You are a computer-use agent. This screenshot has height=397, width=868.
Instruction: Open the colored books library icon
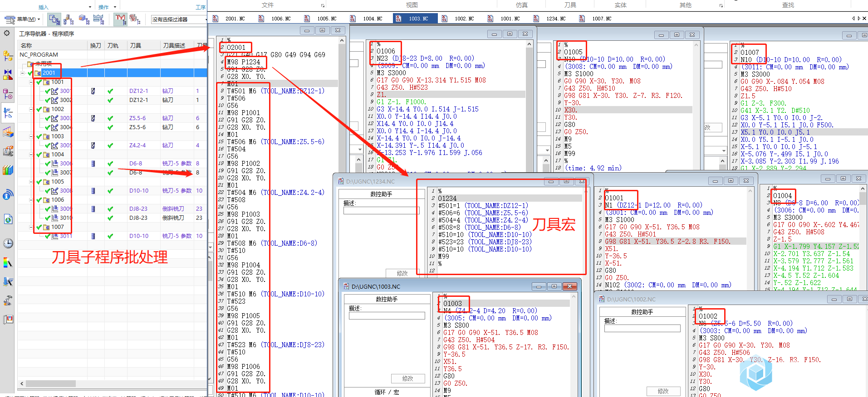8,170
